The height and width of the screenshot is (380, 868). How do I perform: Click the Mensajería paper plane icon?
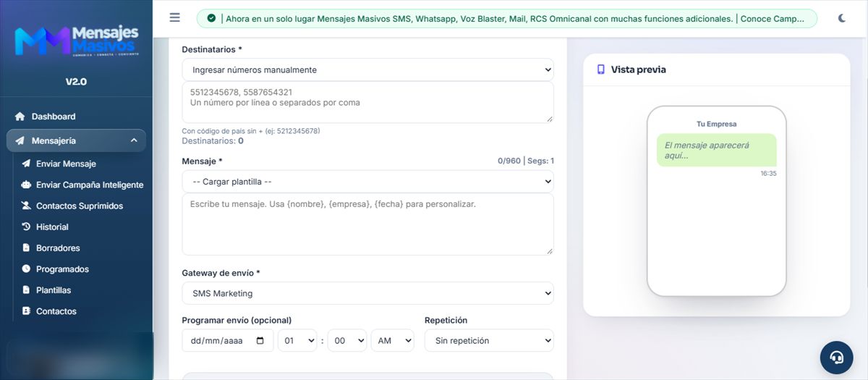tap(20, 140)
